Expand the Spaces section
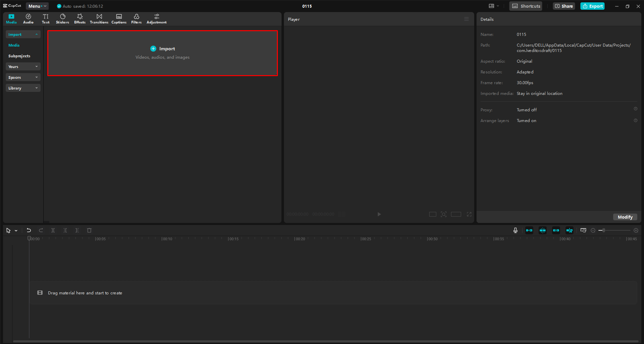 click(x=23, y=77)
